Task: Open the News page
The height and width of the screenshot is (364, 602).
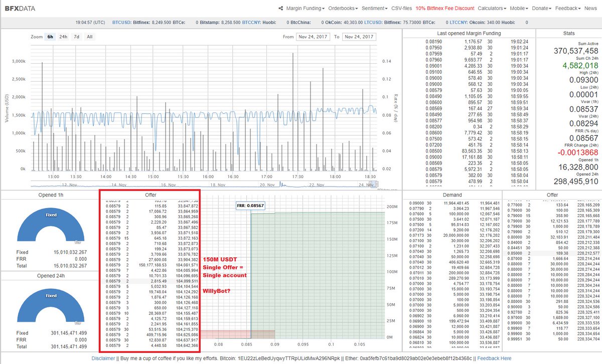Action: [590, 9]
